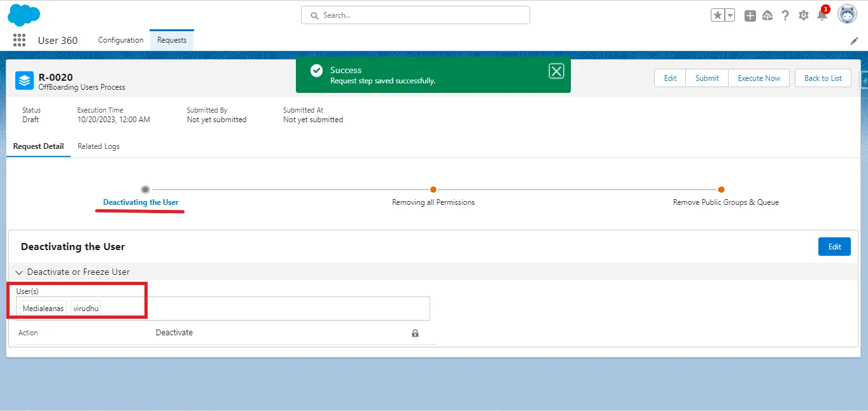Open Setup via the gear icon
Image resolution: width=868 pixels, height=411 pixels.
coord(803,14)
